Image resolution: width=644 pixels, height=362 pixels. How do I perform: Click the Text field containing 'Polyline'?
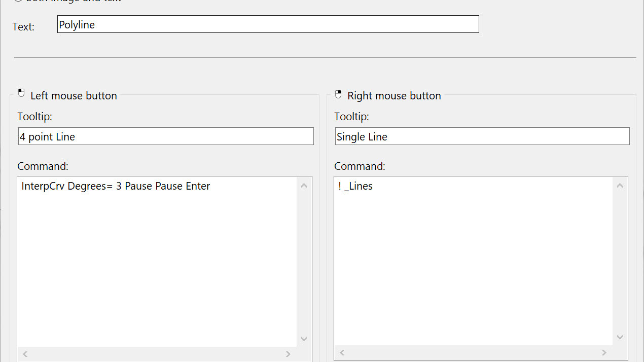pyautogui.click(x=268, y=24)
